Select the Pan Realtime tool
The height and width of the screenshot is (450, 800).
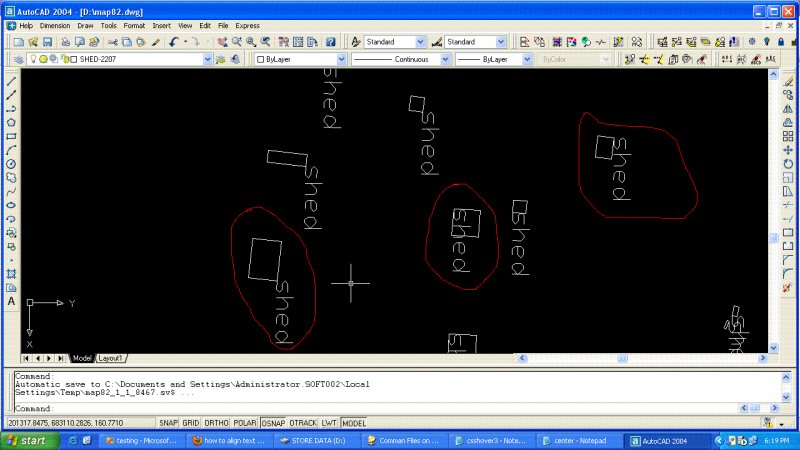(222, 42)
